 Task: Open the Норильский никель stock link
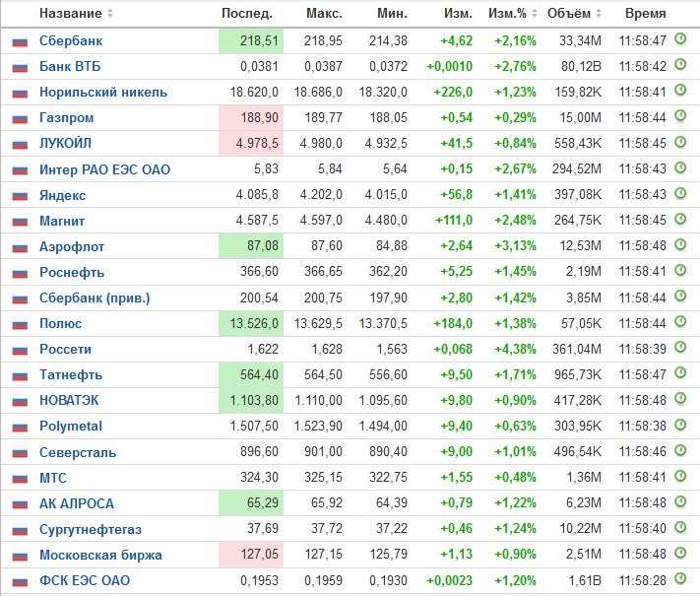click(103, 92)
